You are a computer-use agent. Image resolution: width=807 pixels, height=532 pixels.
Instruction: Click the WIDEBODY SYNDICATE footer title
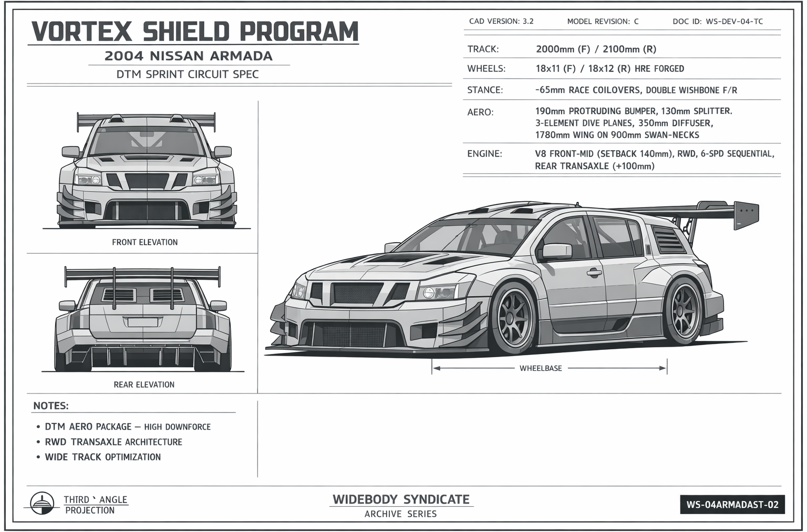click(x=401, y=499)
